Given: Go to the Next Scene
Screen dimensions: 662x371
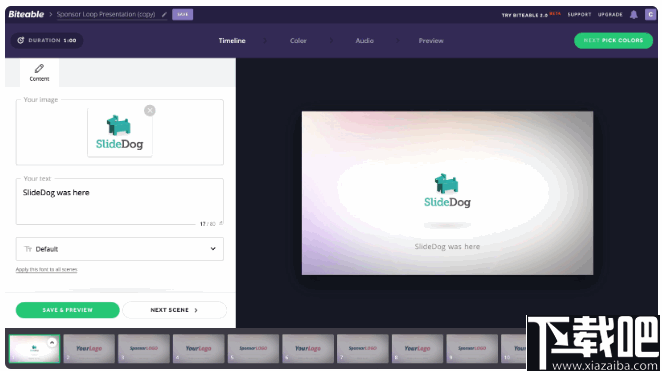Looking at the screenshot, I should (174, 310).
